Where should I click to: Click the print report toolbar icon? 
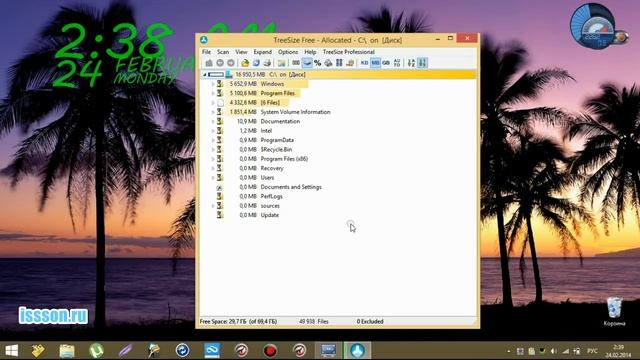click(267, 63)
